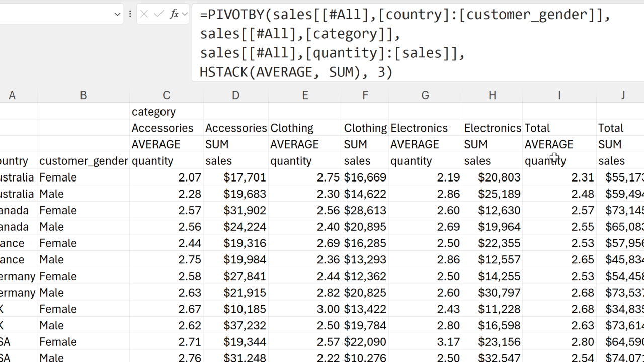Click inside the Name Box field
This screenshot has height=362, width=644.
55,14
